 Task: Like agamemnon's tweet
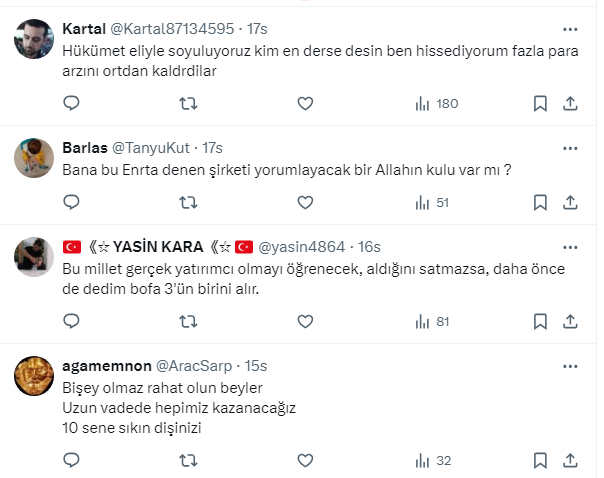coord(305,460)
